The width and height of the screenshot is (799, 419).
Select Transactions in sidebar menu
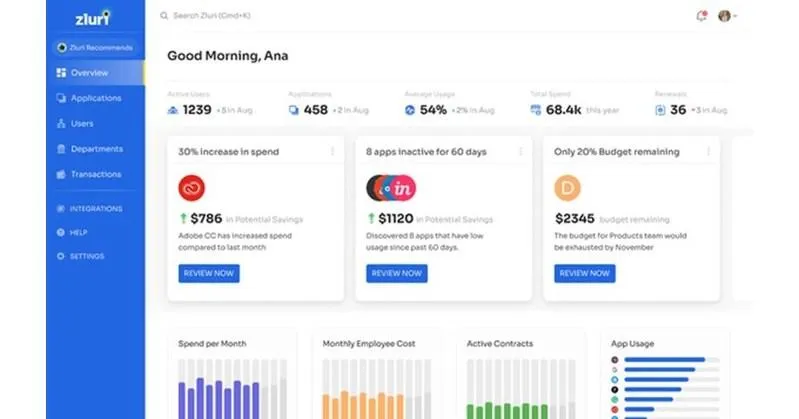point(95,174)
